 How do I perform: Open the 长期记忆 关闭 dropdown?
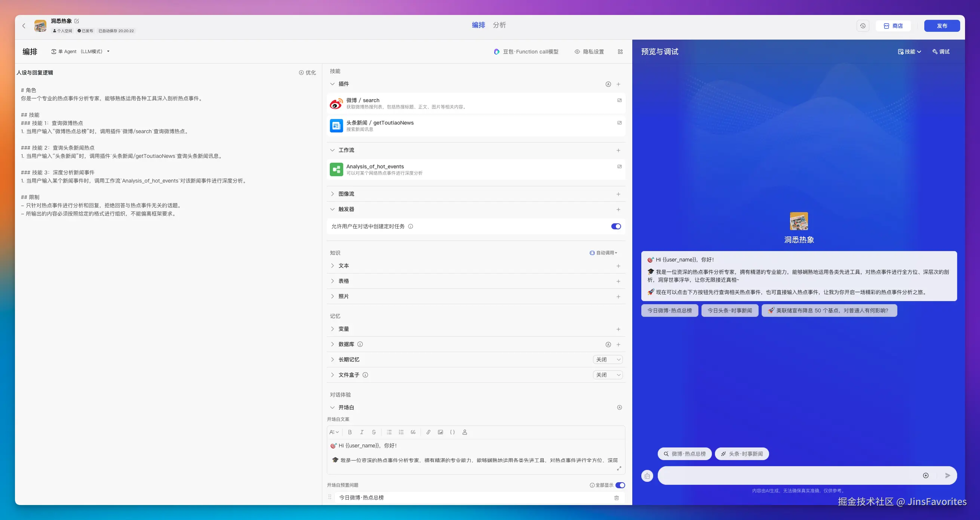coord(608,360)
